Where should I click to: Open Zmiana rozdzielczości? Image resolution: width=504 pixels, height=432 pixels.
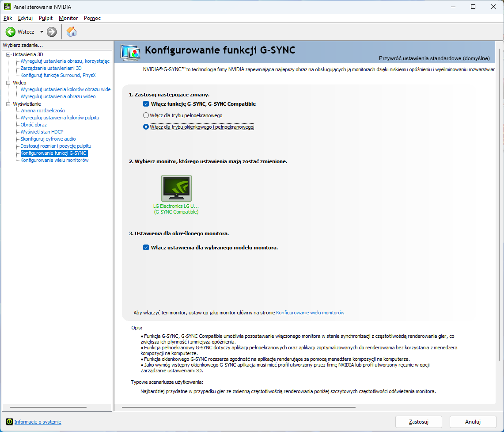(43, 111)
